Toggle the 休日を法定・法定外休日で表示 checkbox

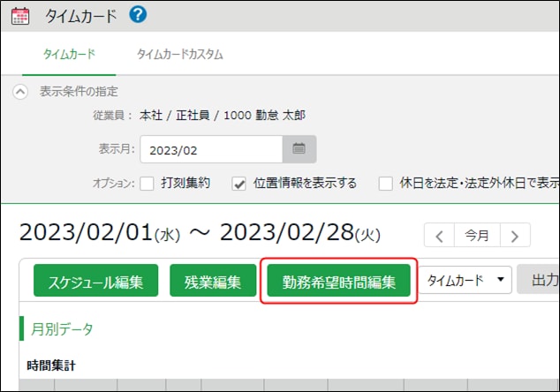tap(385, 184)
